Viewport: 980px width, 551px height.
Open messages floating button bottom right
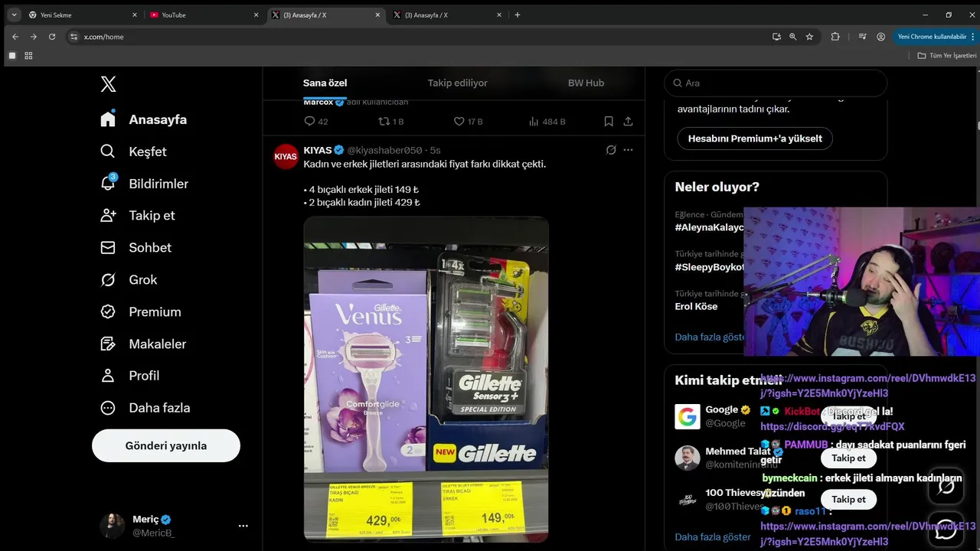(946, 528)
